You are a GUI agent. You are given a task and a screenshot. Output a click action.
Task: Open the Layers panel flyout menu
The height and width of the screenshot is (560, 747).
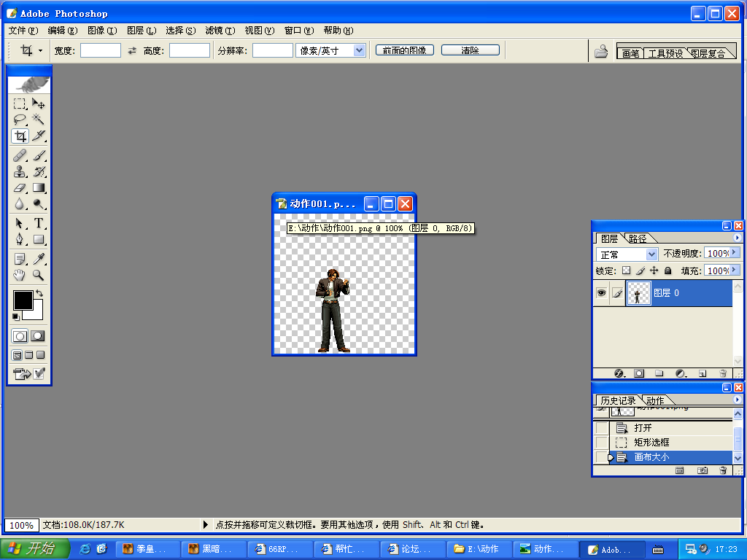pyautogui.click(x=737, y=238)
